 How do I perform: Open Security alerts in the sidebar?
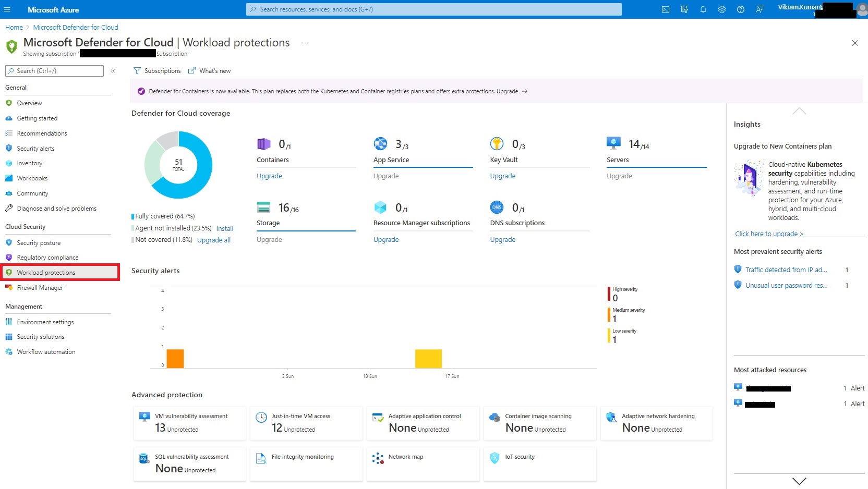35,149
